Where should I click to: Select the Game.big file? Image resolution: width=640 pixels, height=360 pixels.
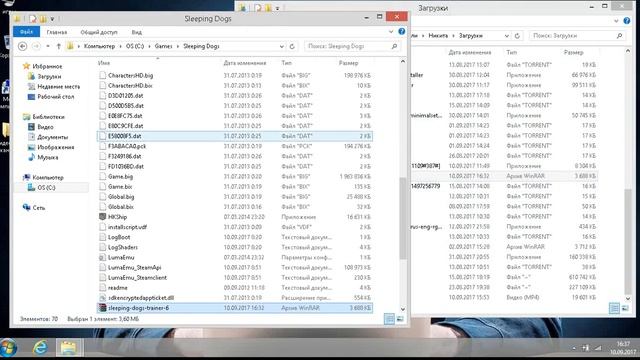pos(235,176)
